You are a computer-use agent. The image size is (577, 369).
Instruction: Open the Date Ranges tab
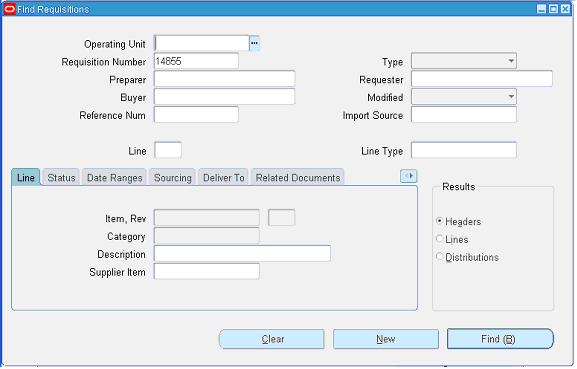pyautogui.click(x=114, y=177)
